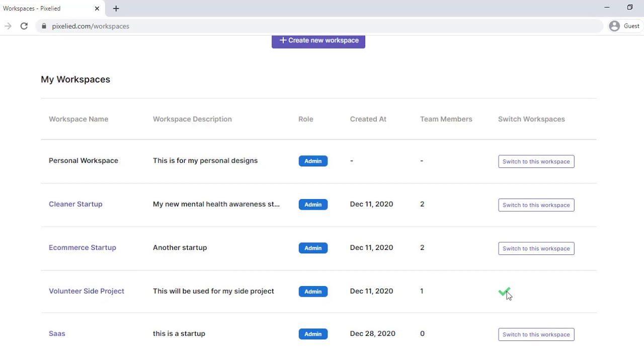
Task: Open the Cleaner Startup workspace link
Action: pos(75,204)
